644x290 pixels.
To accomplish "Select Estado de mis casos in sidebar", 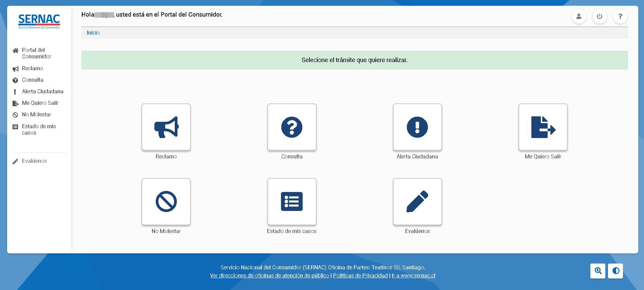I will (x=34, y=130).
